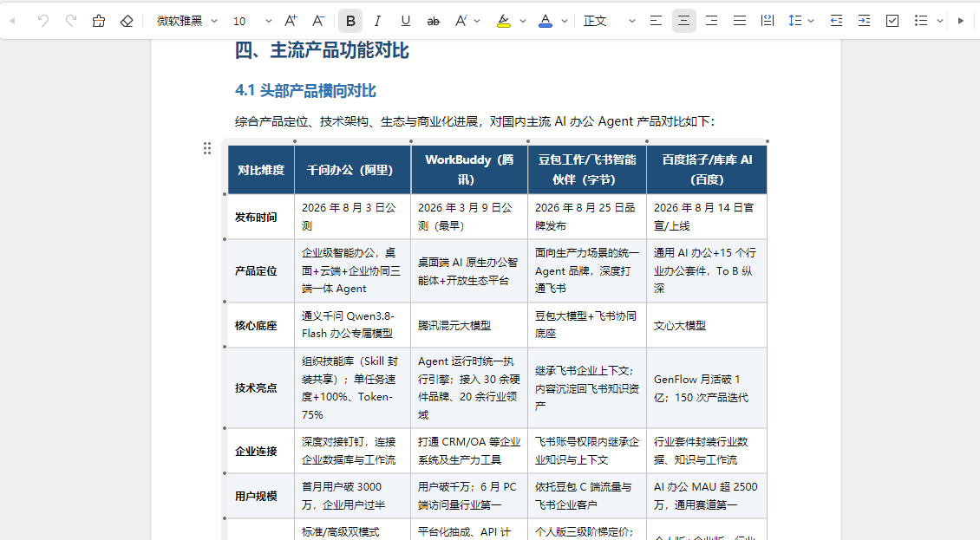
Task: Open the bulleted list dropdown arrow
Action: (939, 22)
